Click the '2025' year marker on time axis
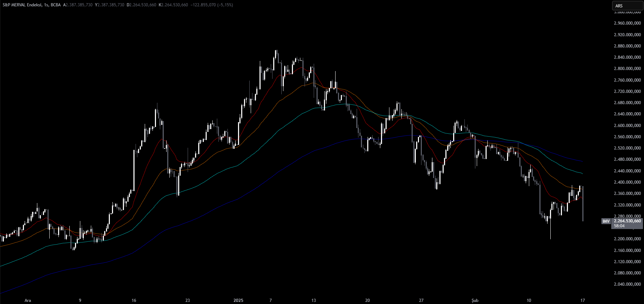The height and width of the screenshot is (304, 644). point(238,300)
